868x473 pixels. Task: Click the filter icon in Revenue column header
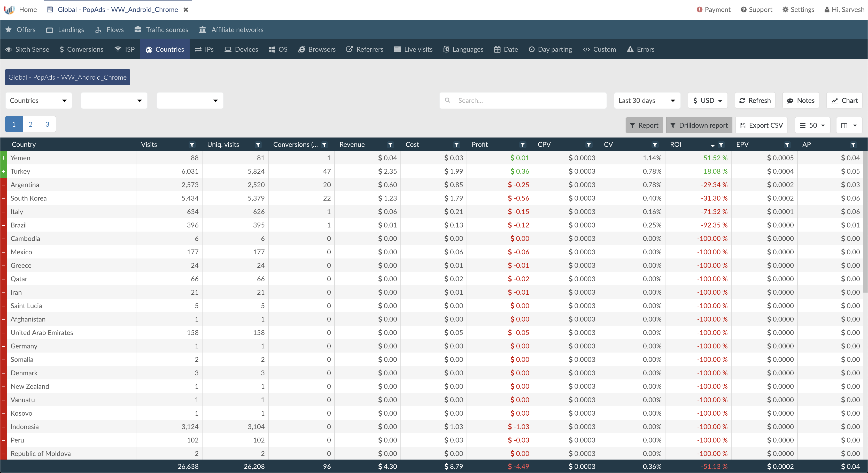click(390, 145)
